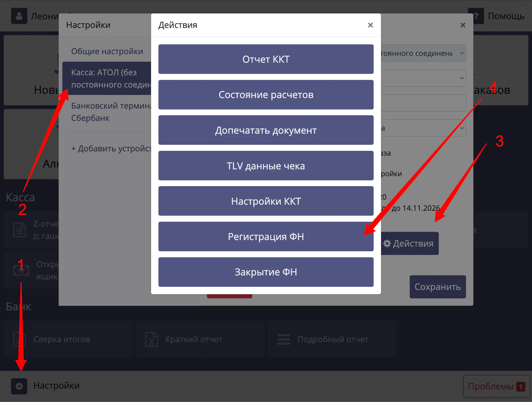Click the Настройки gear icon in bottom bar
The image size is (532, 402).
click(19, 386)
